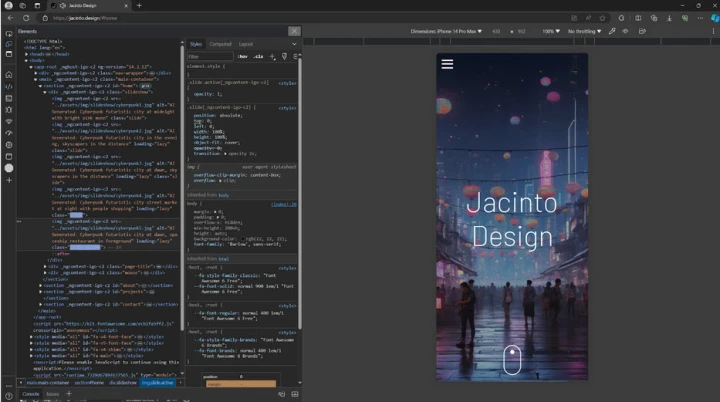Screen dimensions: 720x402
Task: Reload the page in browser toolbar
Action: [x=26, y=18]
